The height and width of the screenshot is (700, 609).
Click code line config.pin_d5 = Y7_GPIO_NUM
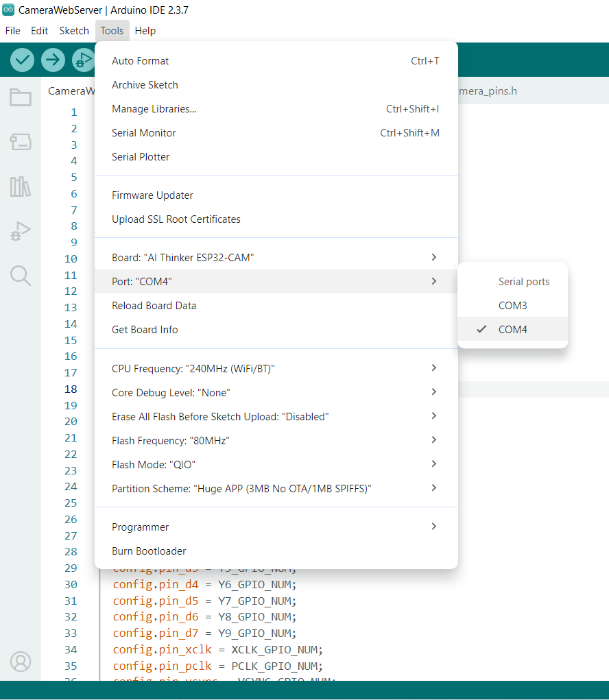[x=204, y=601]
